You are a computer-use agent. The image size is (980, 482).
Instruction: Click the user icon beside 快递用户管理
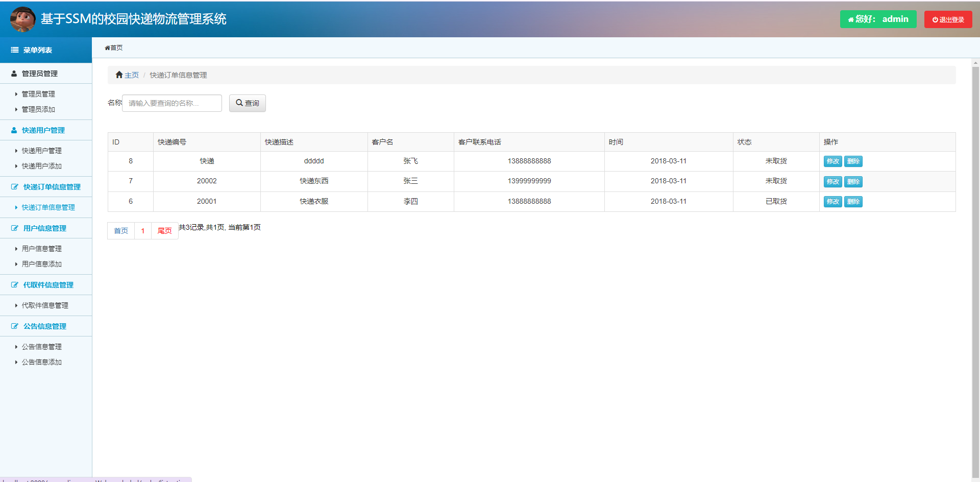click(14, 130)
